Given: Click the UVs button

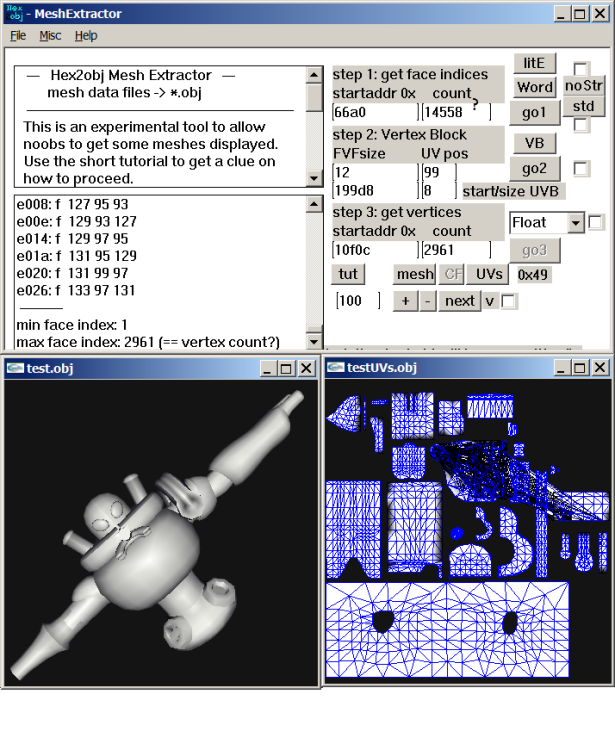Looking at the screenshot, I should point(489,274).
